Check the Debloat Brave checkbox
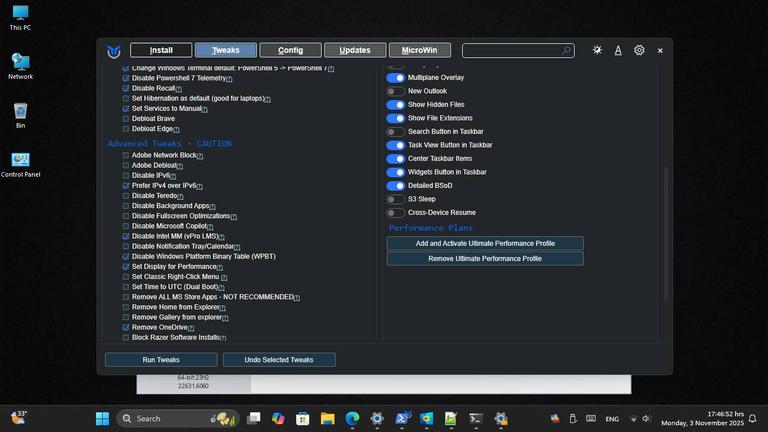768x432 pixels. pyautogui.click(x=126, y=119)
